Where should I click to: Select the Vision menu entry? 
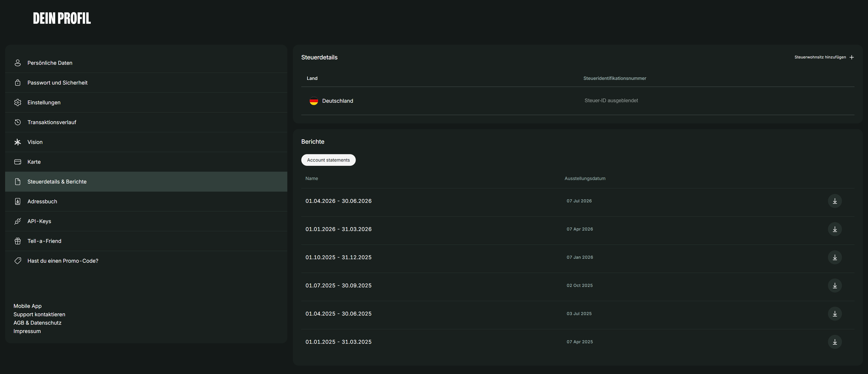click(146, 142)
